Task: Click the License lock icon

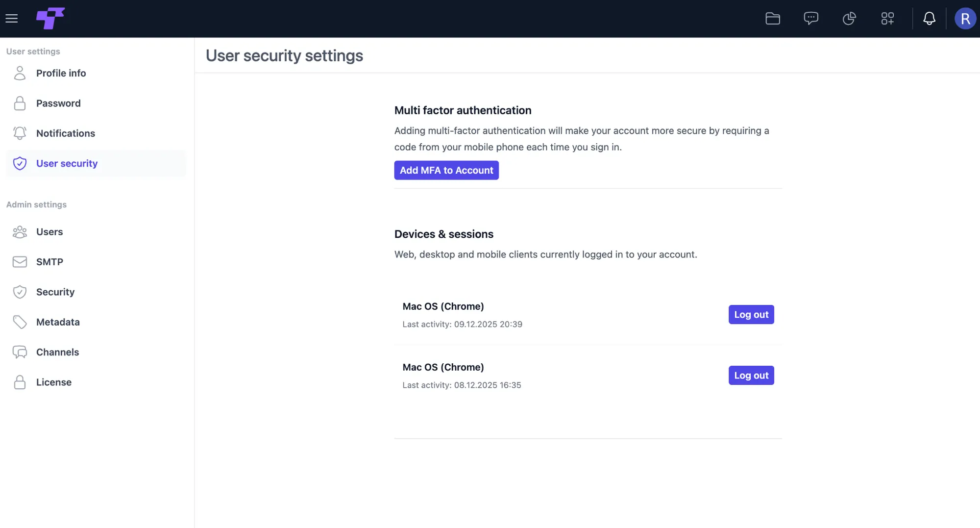Action: 20,382
